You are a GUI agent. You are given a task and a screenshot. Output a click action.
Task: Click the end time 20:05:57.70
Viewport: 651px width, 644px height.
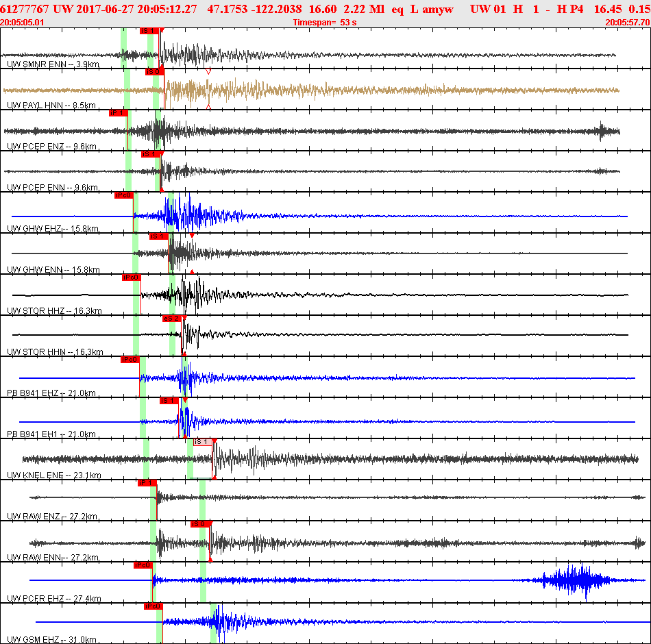click(628, 23)
